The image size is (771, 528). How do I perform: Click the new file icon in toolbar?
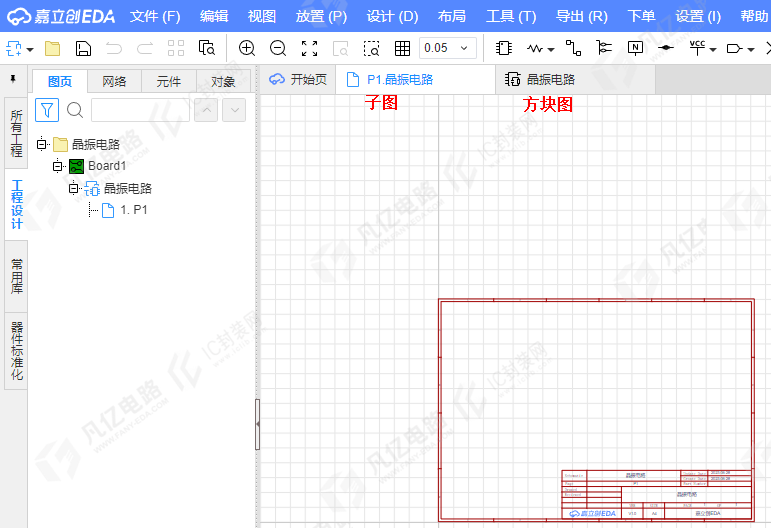13,48
